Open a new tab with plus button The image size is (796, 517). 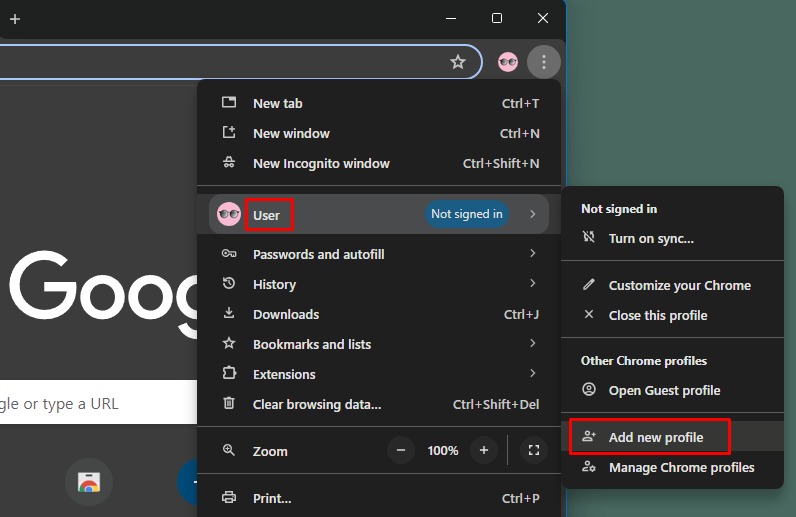click(x=15, y=19)
